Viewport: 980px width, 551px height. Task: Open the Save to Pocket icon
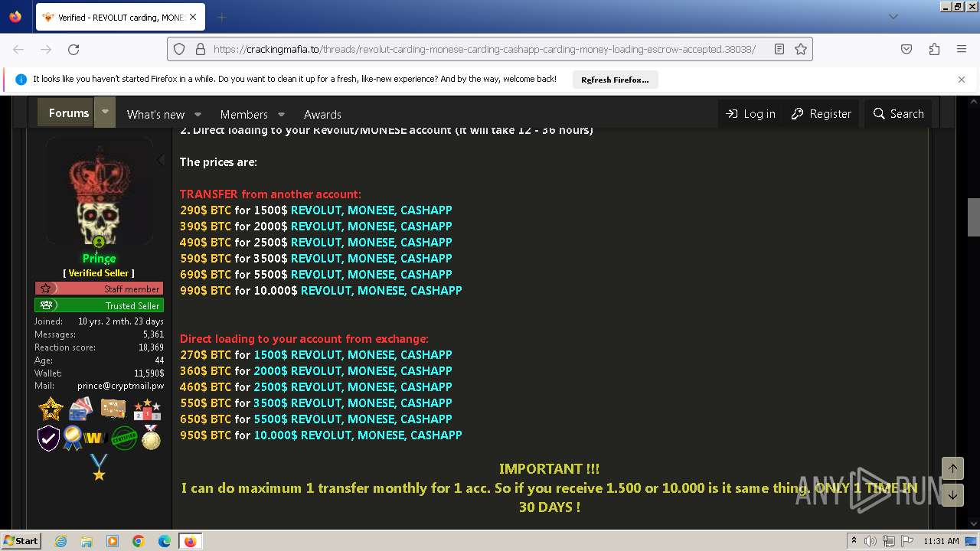[x=906, y=49]
